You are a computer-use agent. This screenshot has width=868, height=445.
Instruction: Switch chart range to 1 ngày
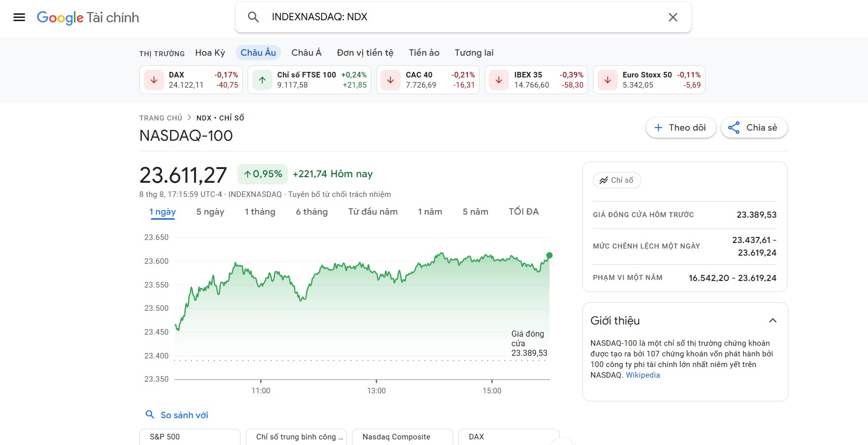click(x=163, y=212)
